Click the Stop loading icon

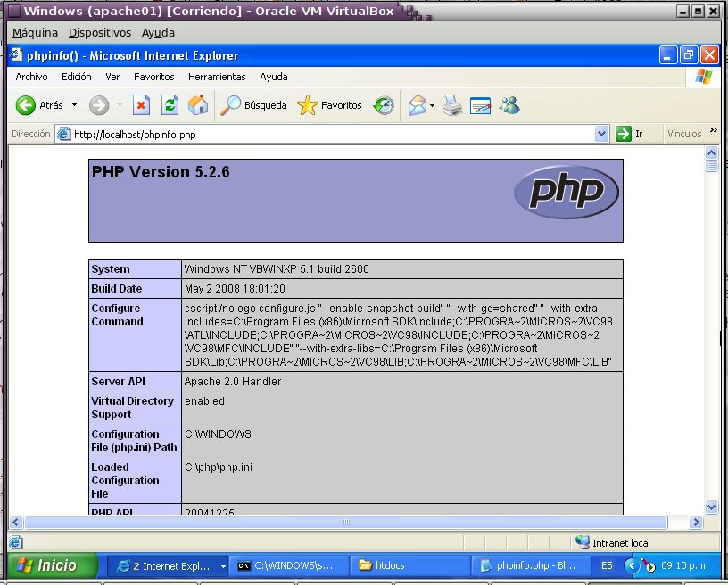141,105
